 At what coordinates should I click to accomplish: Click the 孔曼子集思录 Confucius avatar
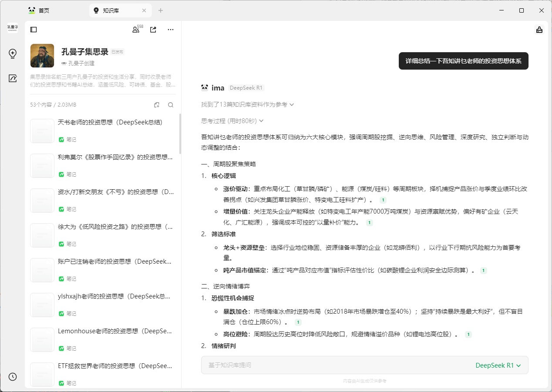[x=42, y=56]
